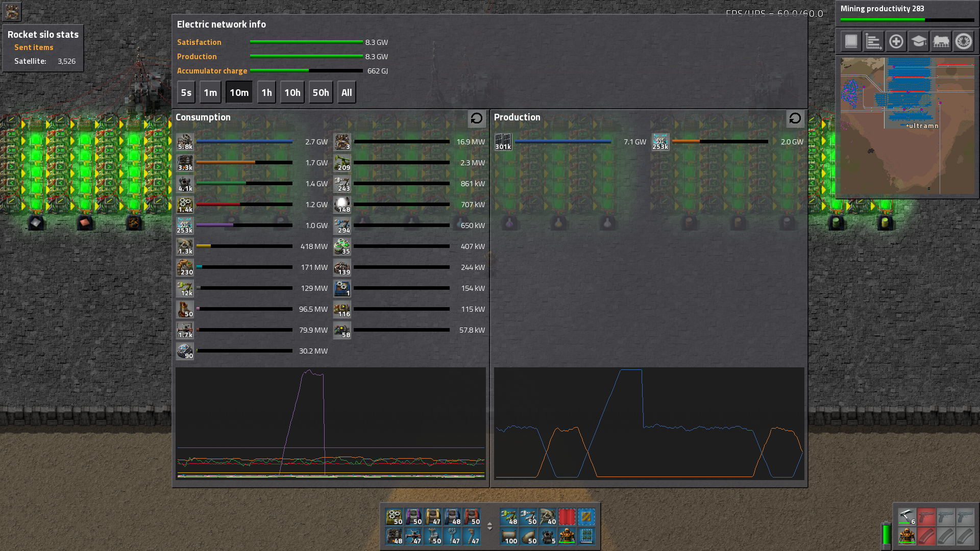Select the weapon slot with ammo count 6

(907, 517)
